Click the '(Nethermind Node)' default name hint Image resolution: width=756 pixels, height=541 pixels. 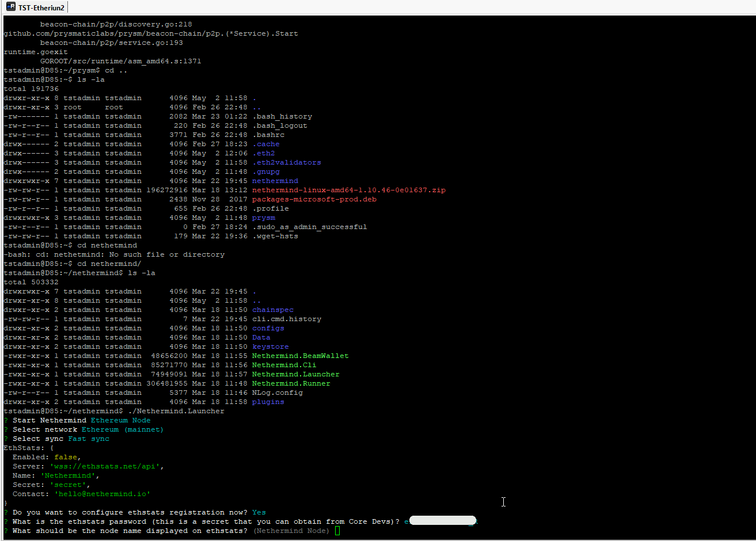[291, 531]
